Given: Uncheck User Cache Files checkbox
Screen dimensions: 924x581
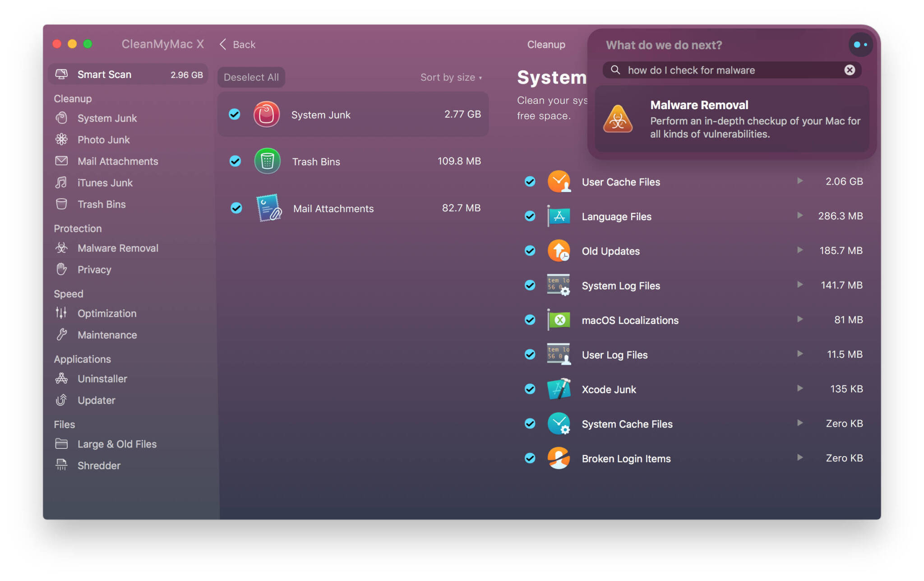Looking at the screenshot, I should [x=530, y=182].
